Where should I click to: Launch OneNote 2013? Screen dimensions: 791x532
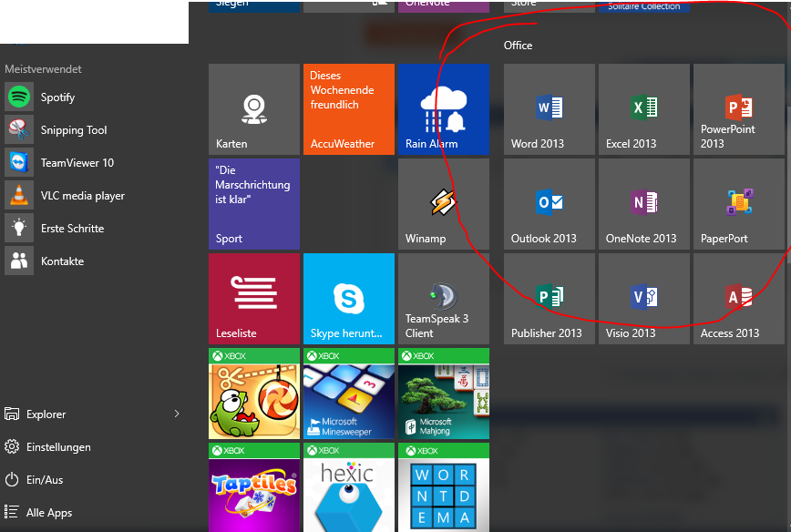tap(643, 204)
